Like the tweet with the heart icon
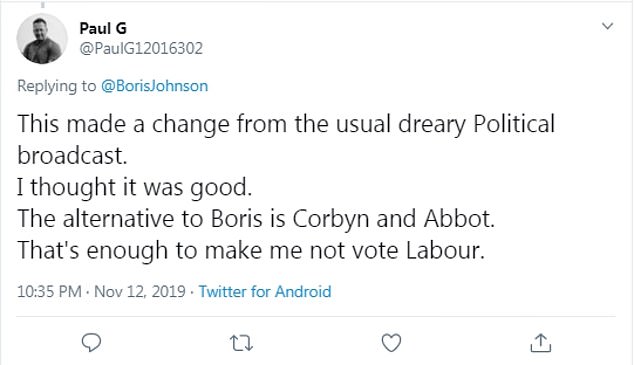Image resolution: width=634 pixels, height=365 pixels. click(x=391, y=343)
